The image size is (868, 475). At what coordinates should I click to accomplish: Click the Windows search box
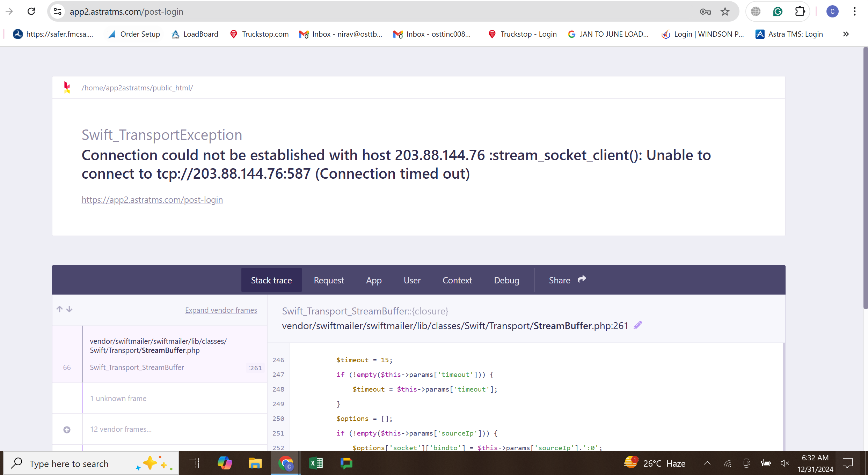coord(92,463)
